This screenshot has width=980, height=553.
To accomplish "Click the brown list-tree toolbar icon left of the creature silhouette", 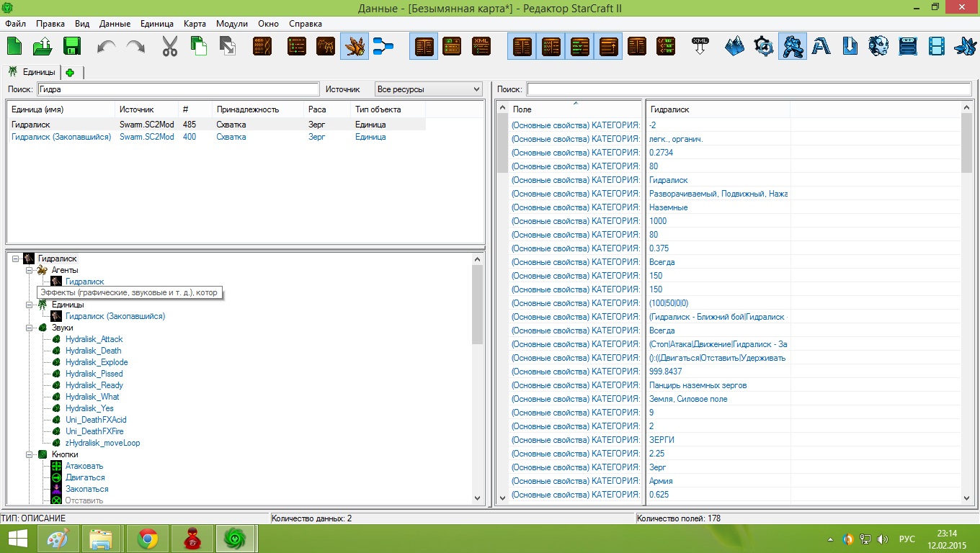I will coord(296,47).
